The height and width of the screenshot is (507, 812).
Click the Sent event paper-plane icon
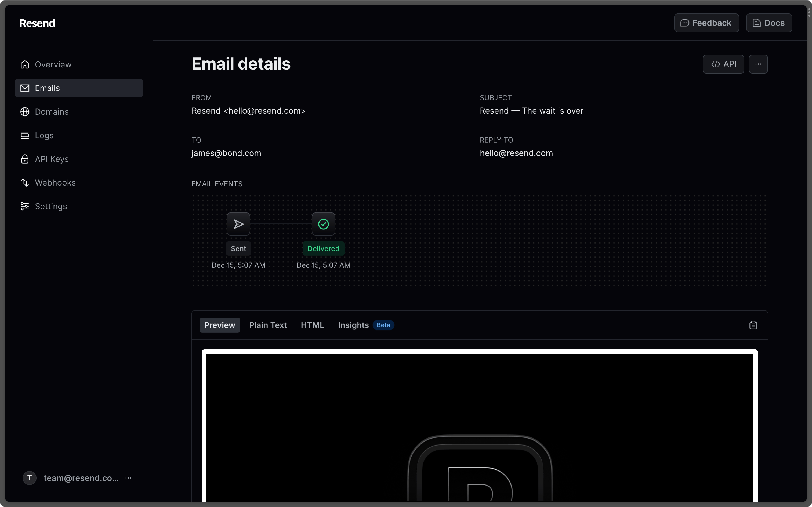238,224
